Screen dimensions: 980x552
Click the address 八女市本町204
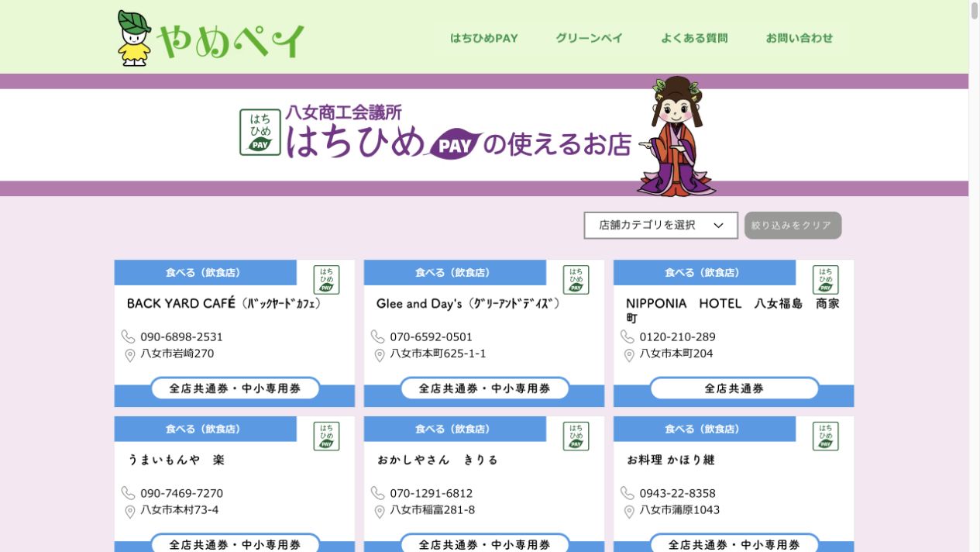coord(676,354)
